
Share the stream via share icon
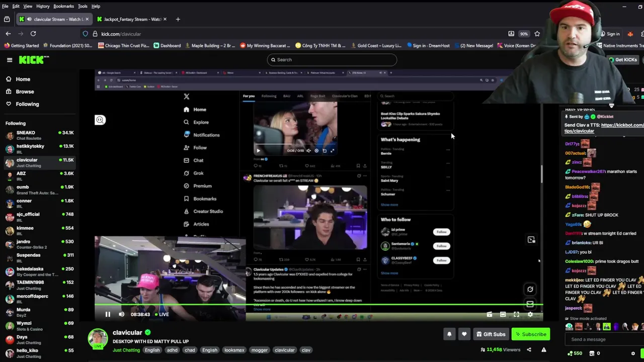529,350
